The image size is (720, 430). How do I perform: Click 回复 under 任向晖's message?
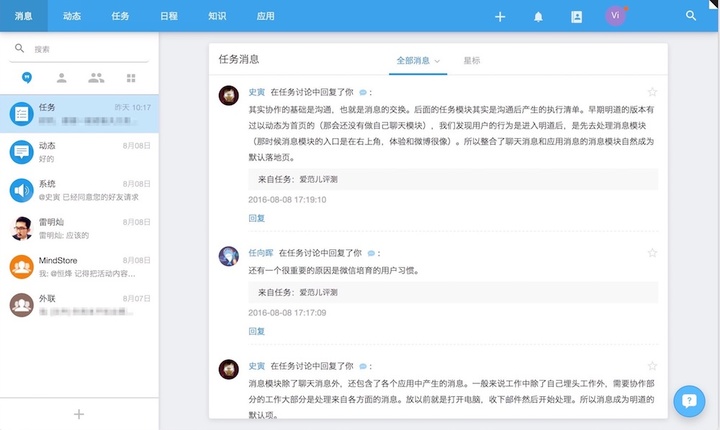pos(256,330)
